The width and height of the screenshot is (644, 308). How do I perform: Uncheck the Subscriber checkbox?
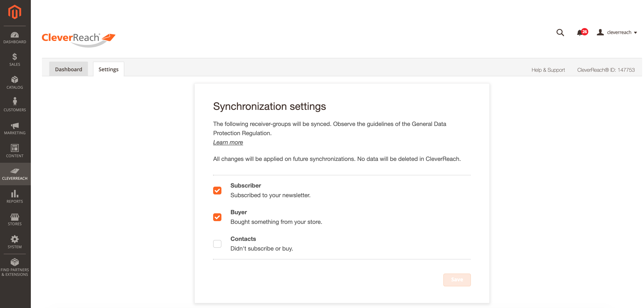[x=217, y=191]
